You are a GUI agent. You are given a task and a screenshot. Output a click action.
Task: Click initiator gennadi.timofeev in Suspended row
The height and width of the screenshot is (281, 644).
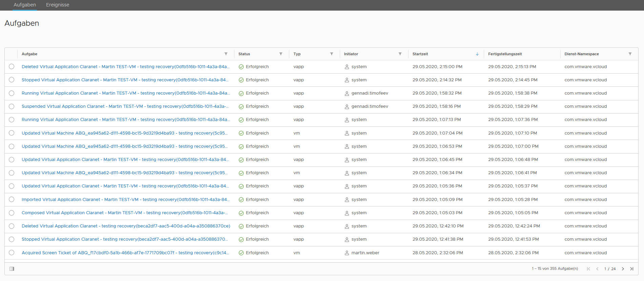370,106
